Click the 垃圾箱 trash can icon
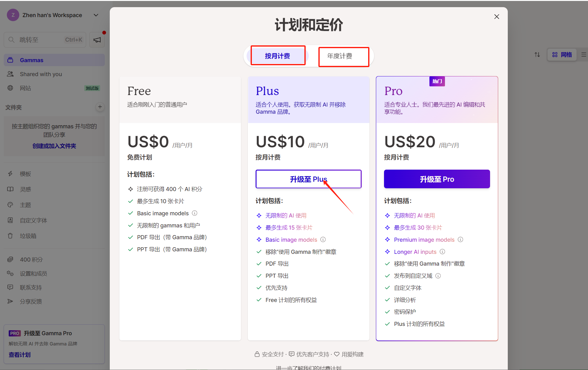Viewport: 588px width, 370px height. click(10, 235)
